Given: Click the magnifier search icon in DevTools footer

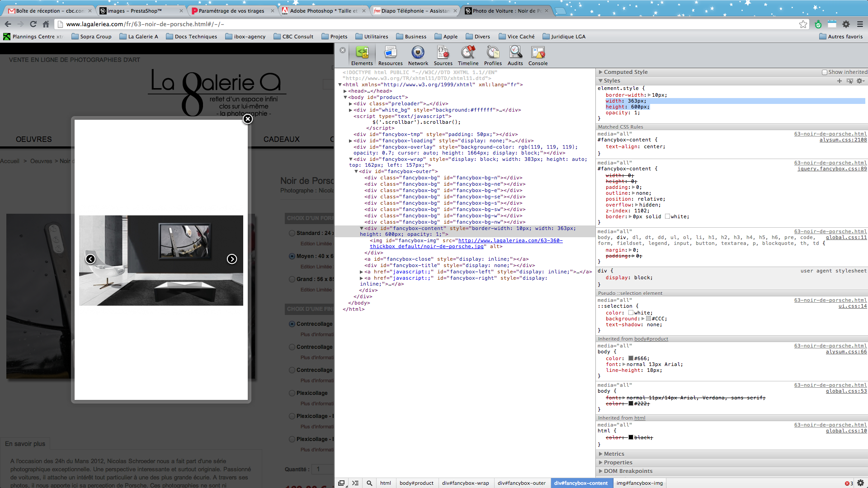Looking at the screenshot, I should coord(369,483).
